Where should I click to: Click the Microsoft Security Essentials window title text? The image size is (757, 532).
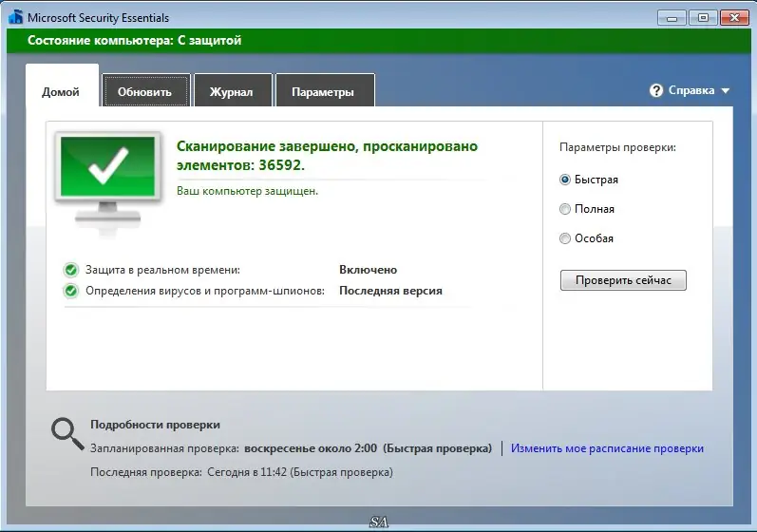click(99, 18)
